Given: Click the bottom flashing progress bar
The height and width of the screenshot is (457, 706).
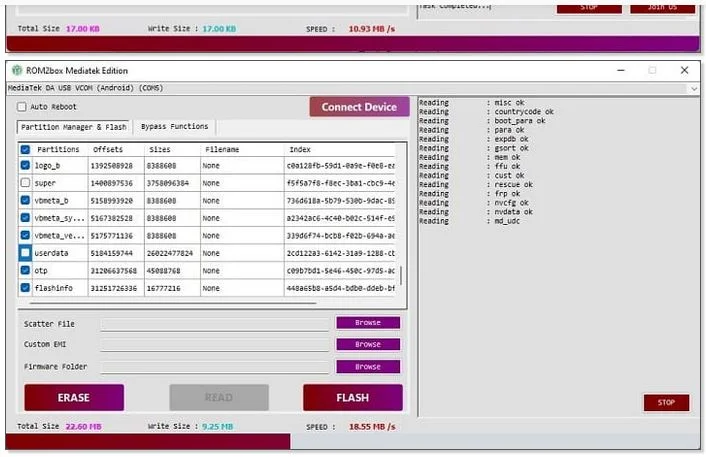Looking at the screenshot, I should (353, 442).
